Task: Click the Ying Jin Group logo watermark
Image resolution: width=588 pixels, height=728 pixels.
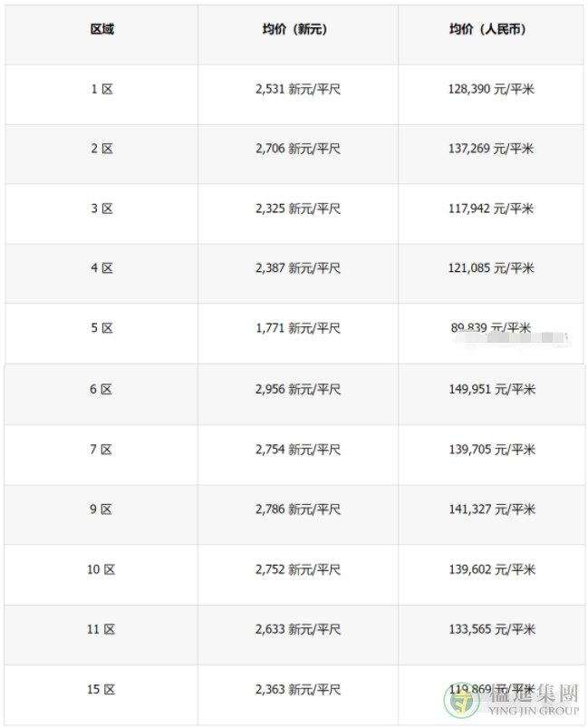Action: tap(512, 701)
